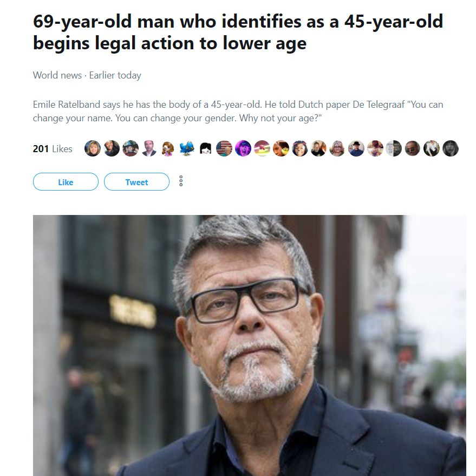Open the sunglasses man liker avatar
This screenshot has width=476, height=476.
(x=413, y=148)
